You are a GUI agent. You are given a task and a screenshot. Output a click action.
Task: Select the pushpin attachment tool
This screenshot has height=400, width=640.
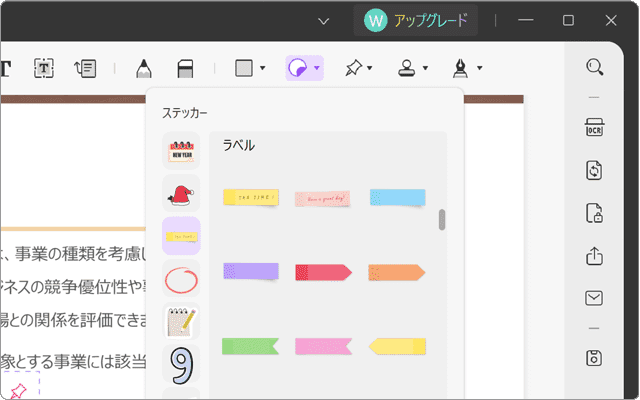pos(353,68)
